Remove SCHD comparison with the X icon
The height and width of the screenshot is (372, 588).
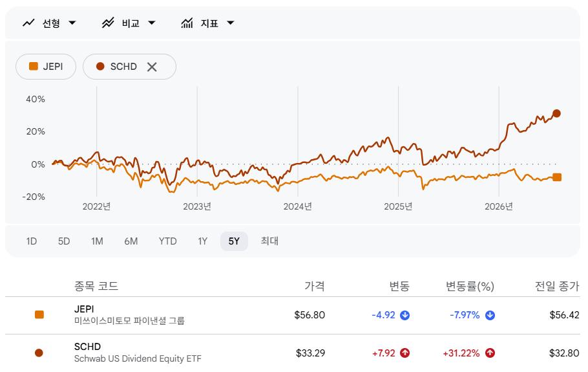point(152,67)
